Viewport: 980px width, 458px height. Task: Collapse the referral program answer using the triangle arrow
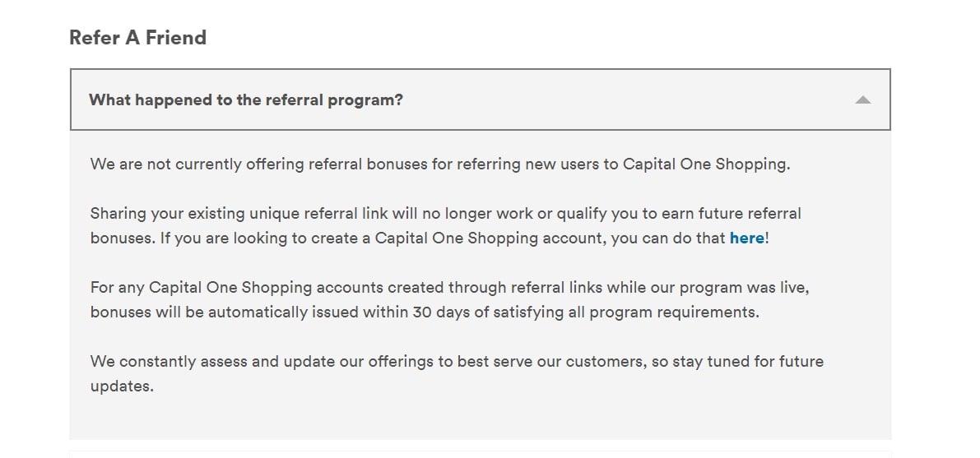click(862, 100)
